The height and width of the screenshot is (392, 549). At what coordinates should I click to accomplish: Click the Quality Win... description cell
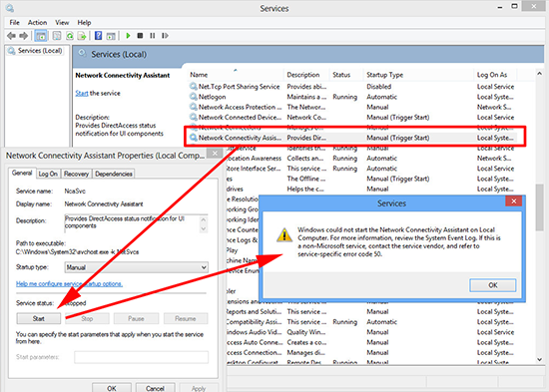tap(306, 332)
